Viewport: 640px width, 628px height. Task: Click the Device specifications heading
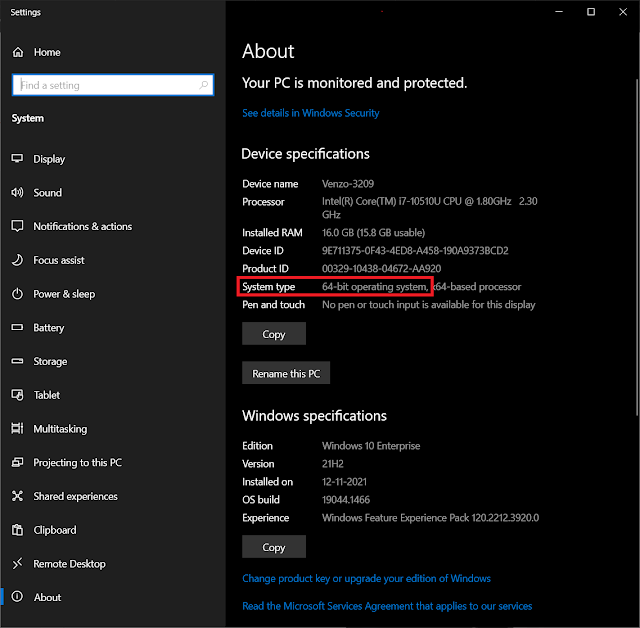pos(305,154)
